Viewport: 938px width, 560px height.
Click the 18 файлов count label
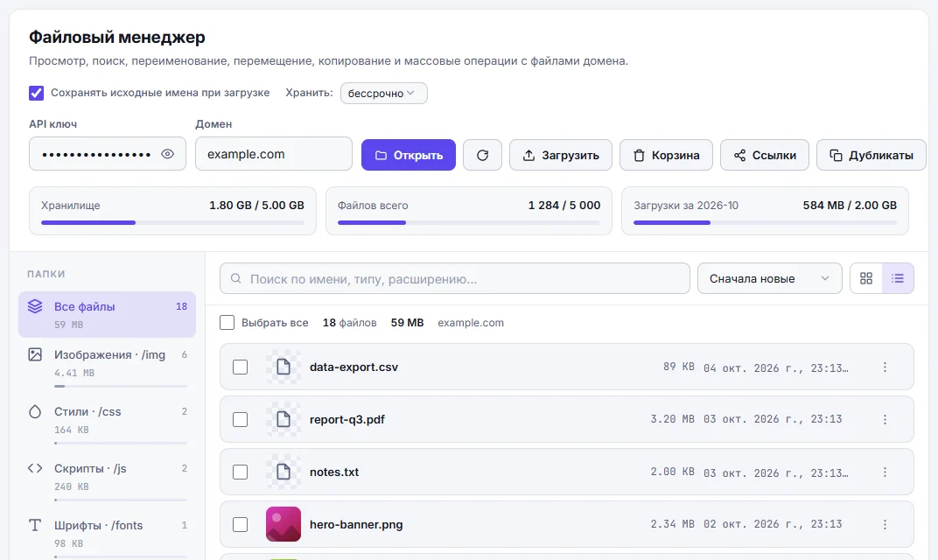point(349,323)
